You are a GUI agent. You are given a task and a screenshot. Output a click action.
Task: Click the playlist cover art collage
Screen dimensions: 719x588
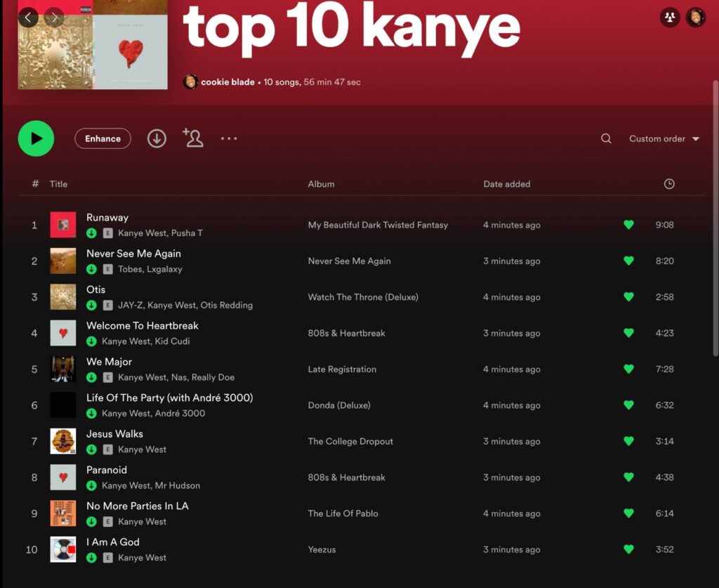pos(93,44)
